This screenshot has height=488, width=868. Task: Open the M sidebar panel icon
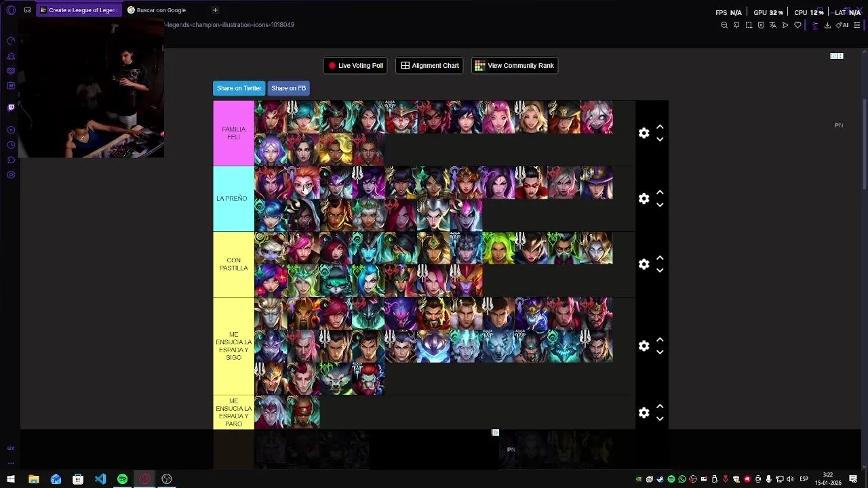tap(11, 86)
